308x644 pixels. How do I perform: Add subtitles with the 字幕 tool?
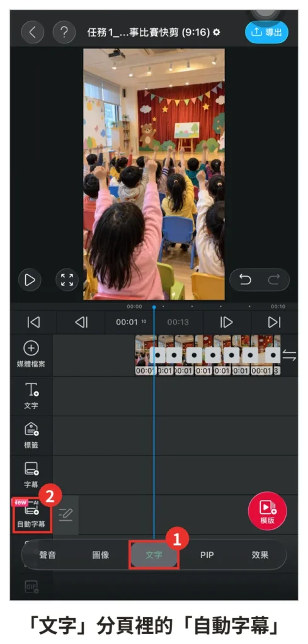(x=31, y=475)
